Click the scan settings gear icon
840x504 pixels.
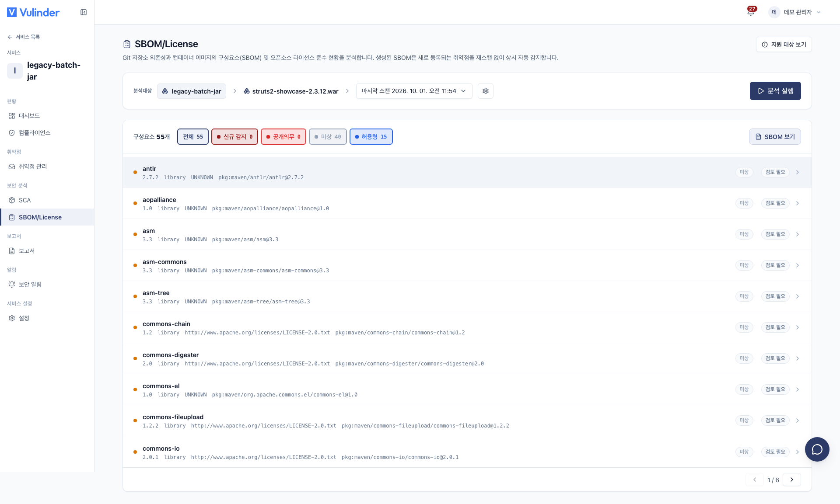pyautogui.click(x=486, y=91)
